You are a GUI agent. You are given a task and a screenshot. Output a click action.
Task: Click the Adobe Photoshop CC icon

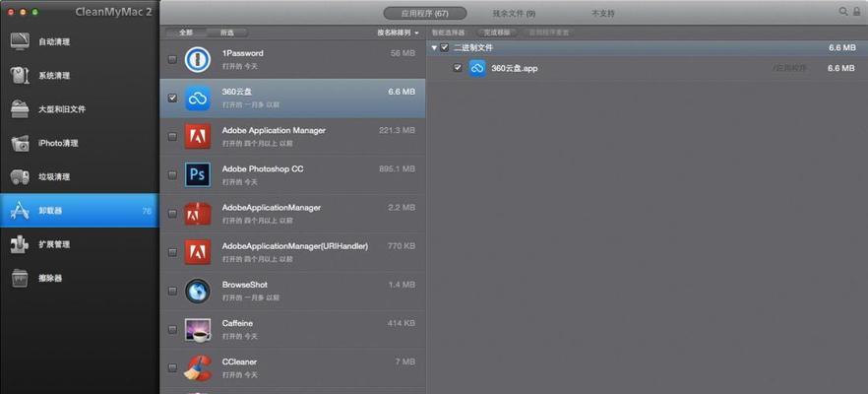[198, 174]
